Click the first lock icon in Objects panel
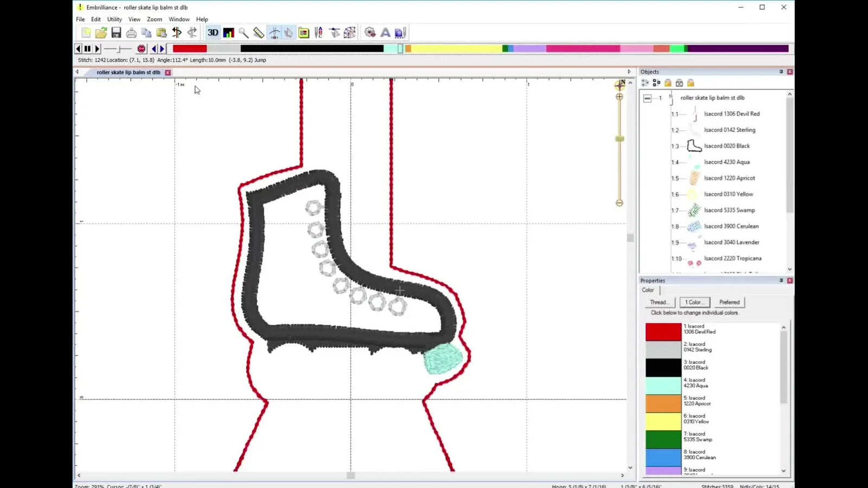The height and width of the screenshot is (488, 868). pyautogui.click(x=668, y=83)
